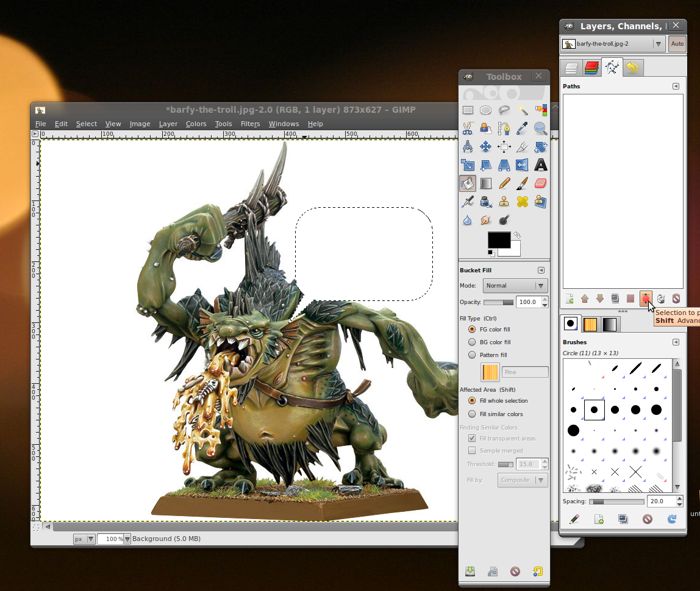This screenshot has width=700, height=591.
Task: Open the px unit dropdown in status bar
Action: click(84, 539)
